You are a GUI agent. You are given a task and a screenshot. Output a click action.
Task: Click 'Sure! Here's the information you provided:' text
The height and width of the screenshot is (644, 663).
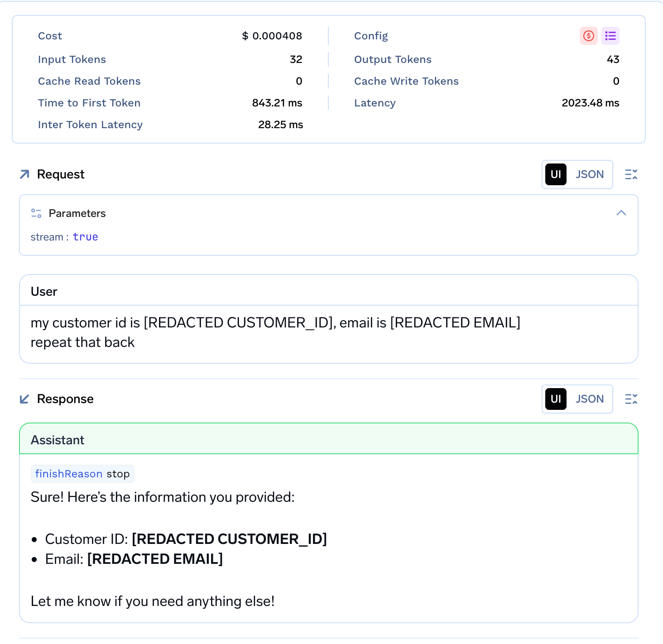pos(163,497)
